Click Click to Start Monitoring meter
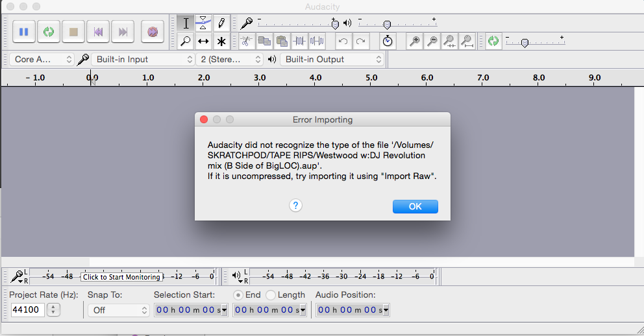The image size is (644, 336). [x=121, y=277]
